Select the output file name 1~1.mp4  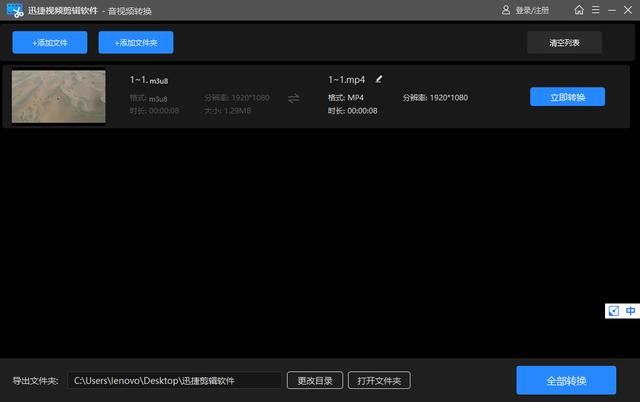(x=347, y=80)
